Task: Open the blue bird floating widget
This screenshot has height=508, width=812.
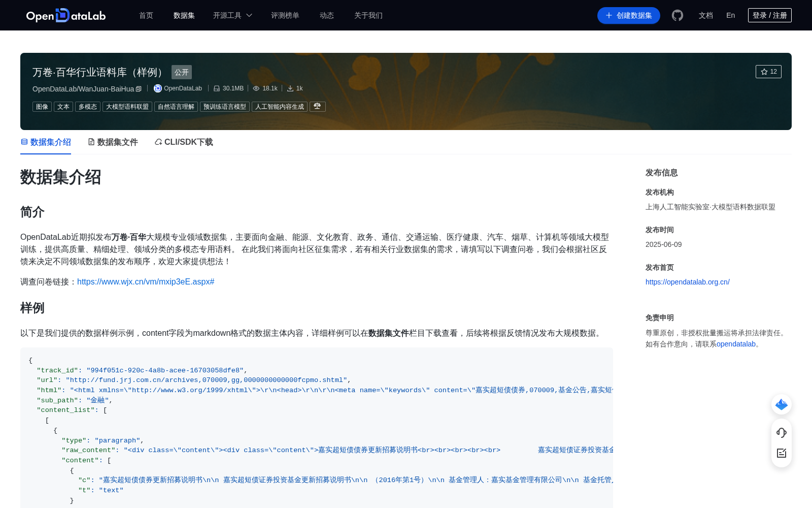Action: (782, 404)
